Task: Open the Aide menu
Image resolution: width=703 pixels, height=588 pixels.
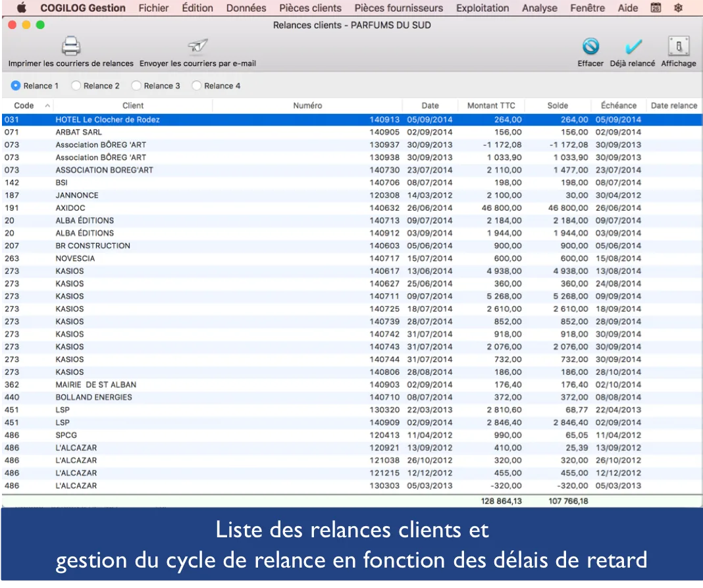Action: click(628, 8)
